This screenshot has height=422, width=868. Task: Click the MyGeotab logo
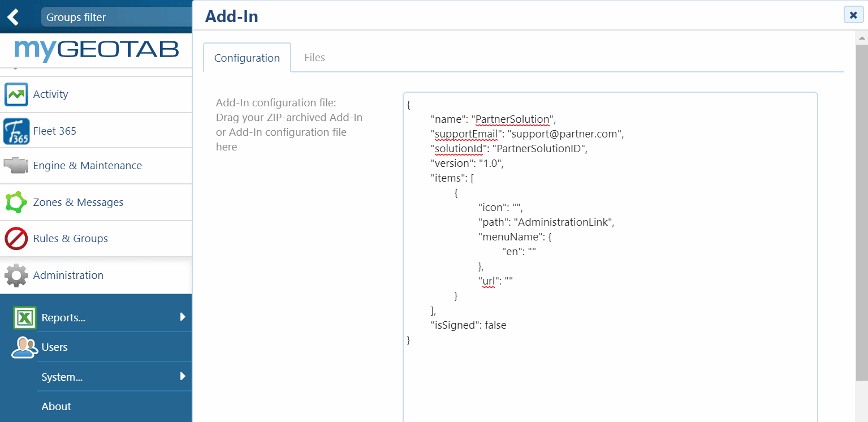tap(96, 50)
